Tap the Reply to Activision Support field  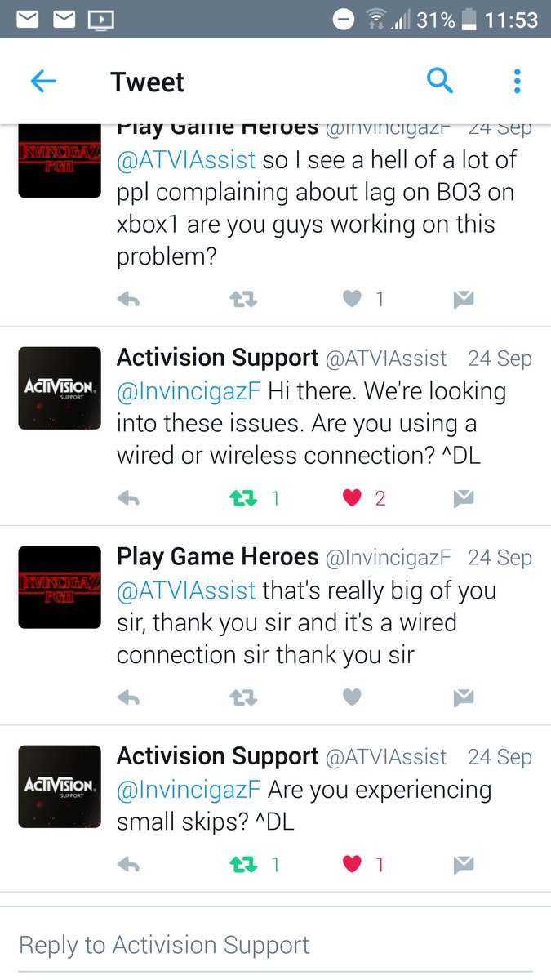click(x=275, y=945)
